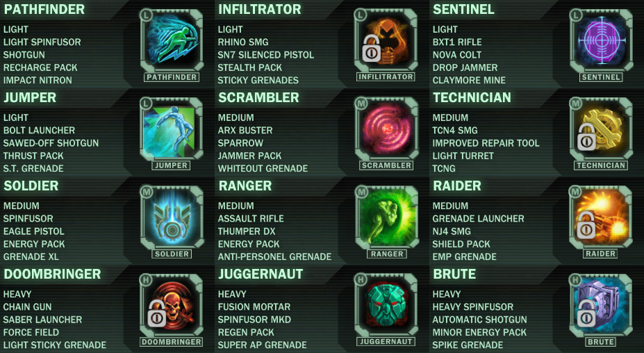Select the Pathfinder running figure icon

click(x=172, y=40)
